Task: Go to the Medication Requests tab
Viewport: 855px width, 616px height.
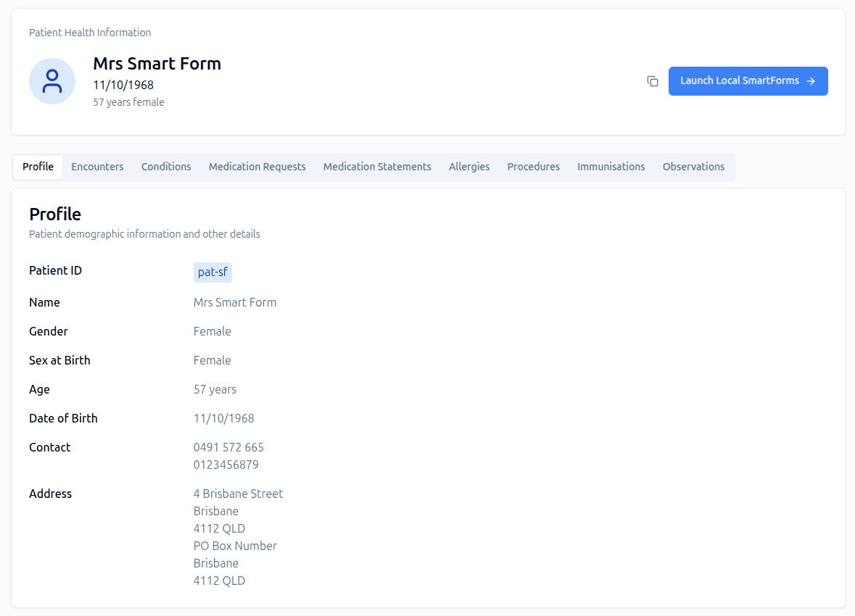Action: 257,167
